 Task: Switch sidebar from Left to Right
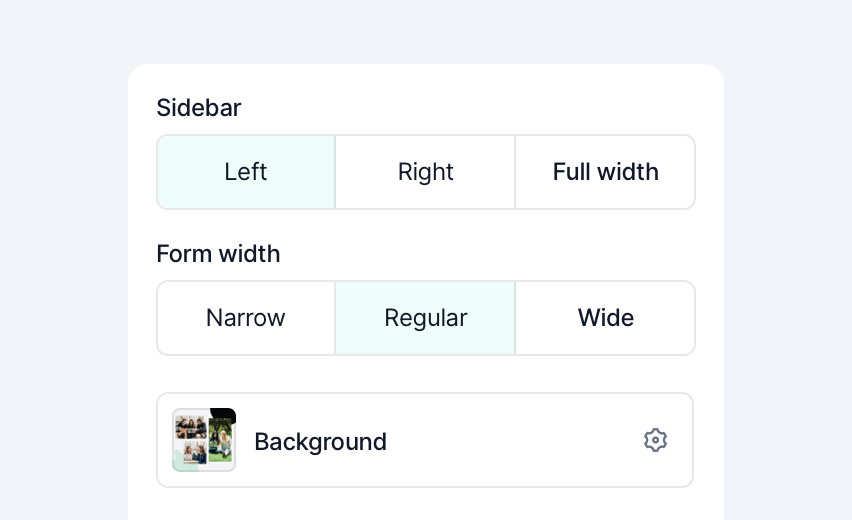[425, 172]
